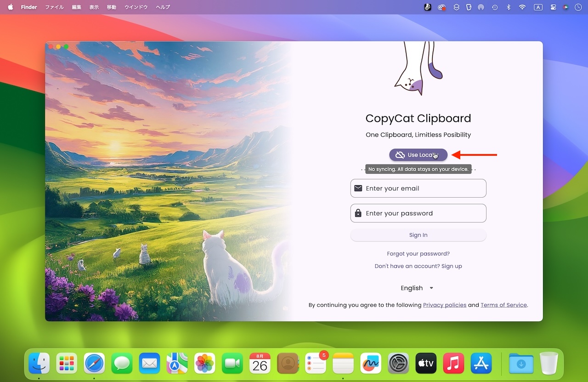
Task: Open the Forgot your password link
Action: tap(418, 254)
